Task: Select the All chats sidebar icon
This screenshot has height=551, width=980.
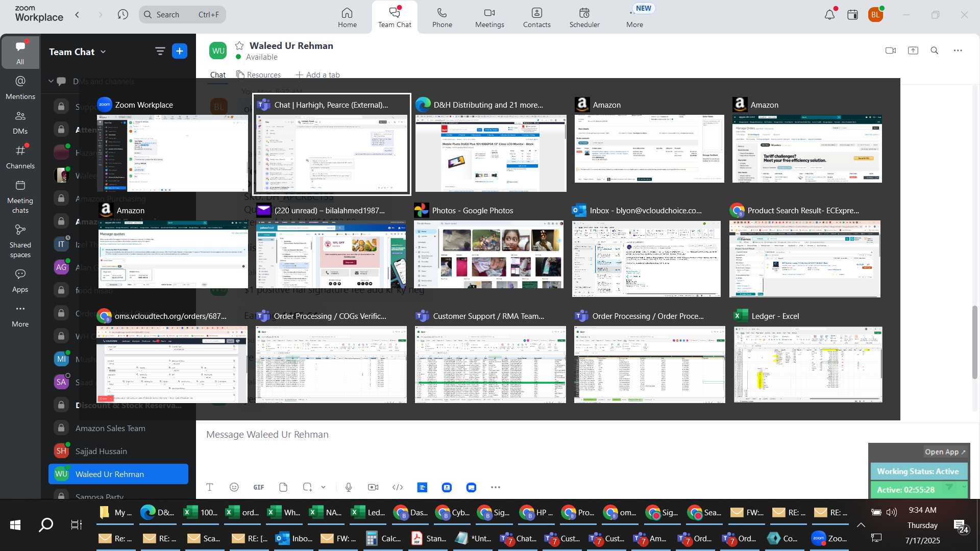Action: pyautogui.click(x=20, y=53)
